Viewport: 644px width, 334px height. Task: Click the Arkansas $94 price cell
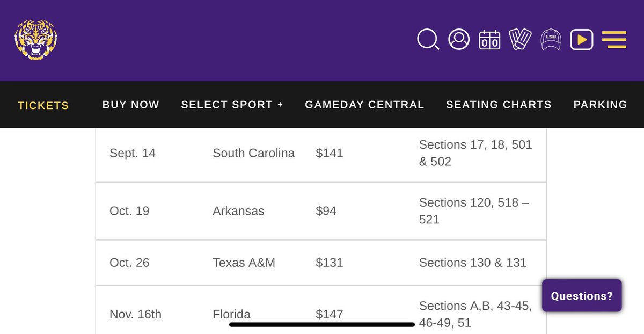point(326,211)
